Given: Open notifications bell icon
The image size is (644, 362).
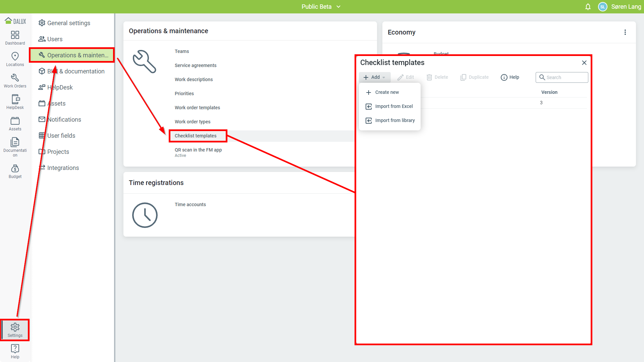Looking at the screenshot, I should pos(588,7).
